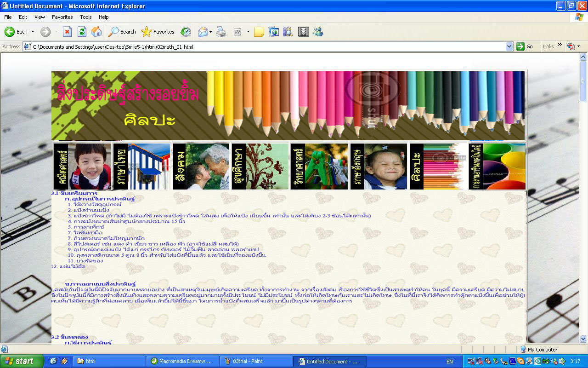Click the Messenger people icon
This screenshot has height=368, width=588.
(318, 32)
